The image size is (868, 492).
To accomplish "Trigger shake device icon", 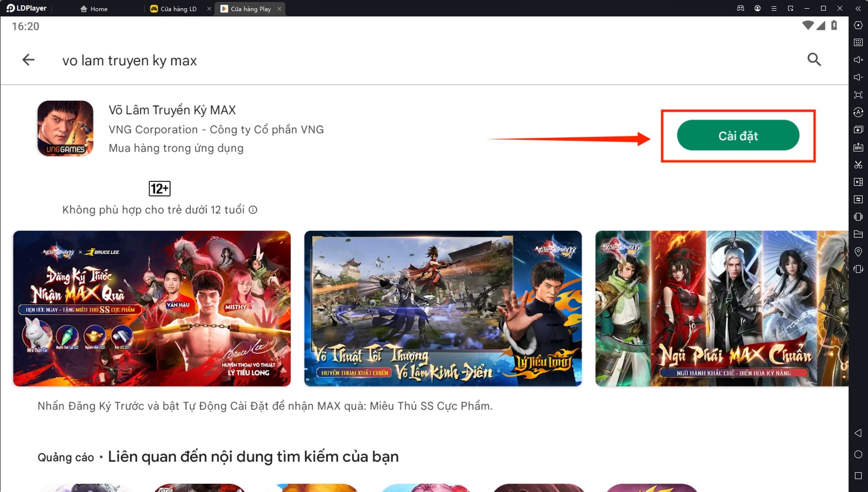I will (x=858, y=217).
